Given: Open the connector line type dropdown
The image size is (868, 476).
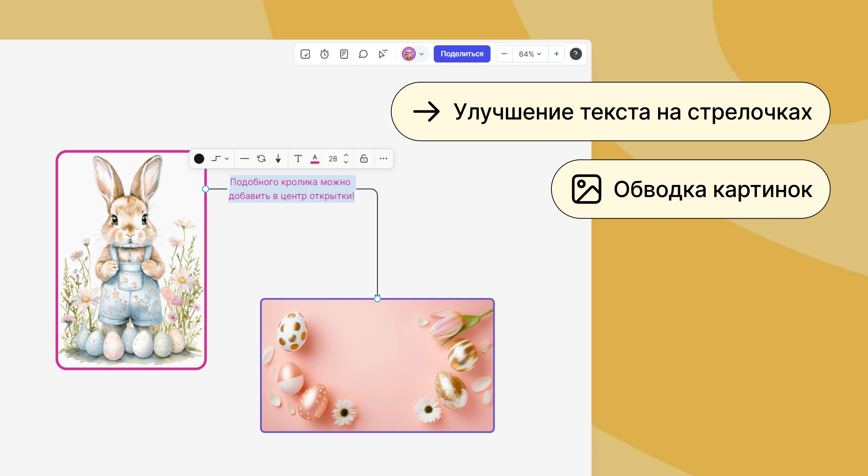Looking at the screenshot, I should (x=220, y=159).
